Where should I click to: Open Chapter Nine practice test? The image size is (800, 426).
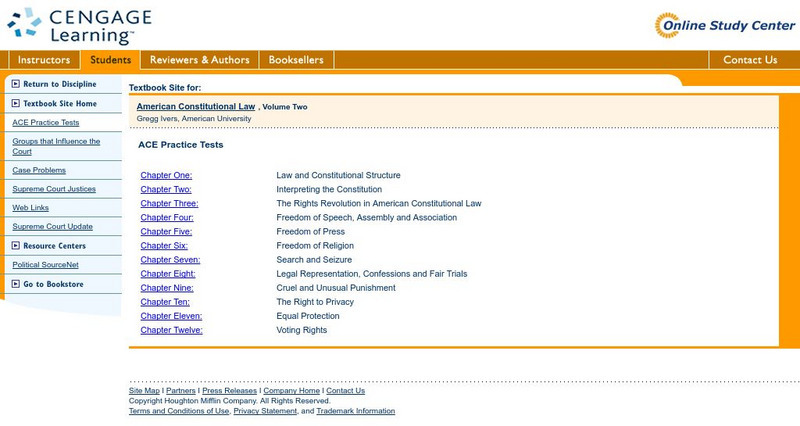(x=167, y=288)
